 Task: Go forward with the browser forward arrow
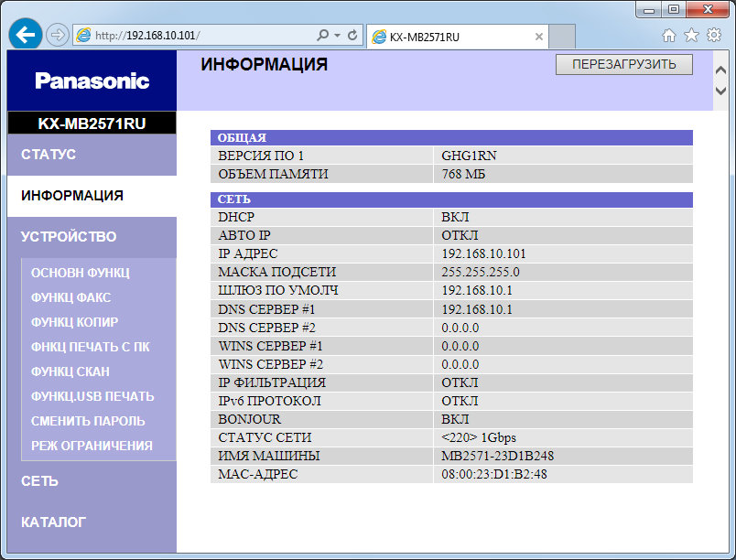[58, 35]
